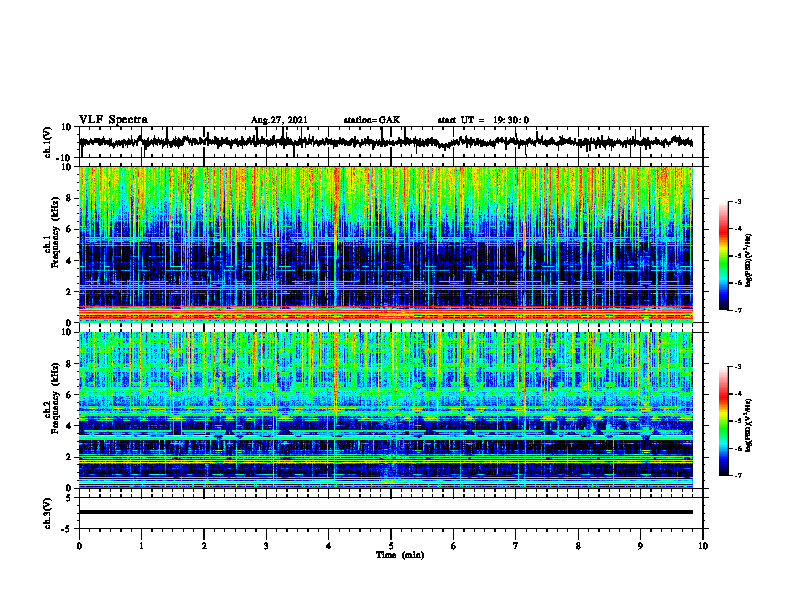
Task: Click tick label "6" on the Time axis
Action: 454,546
